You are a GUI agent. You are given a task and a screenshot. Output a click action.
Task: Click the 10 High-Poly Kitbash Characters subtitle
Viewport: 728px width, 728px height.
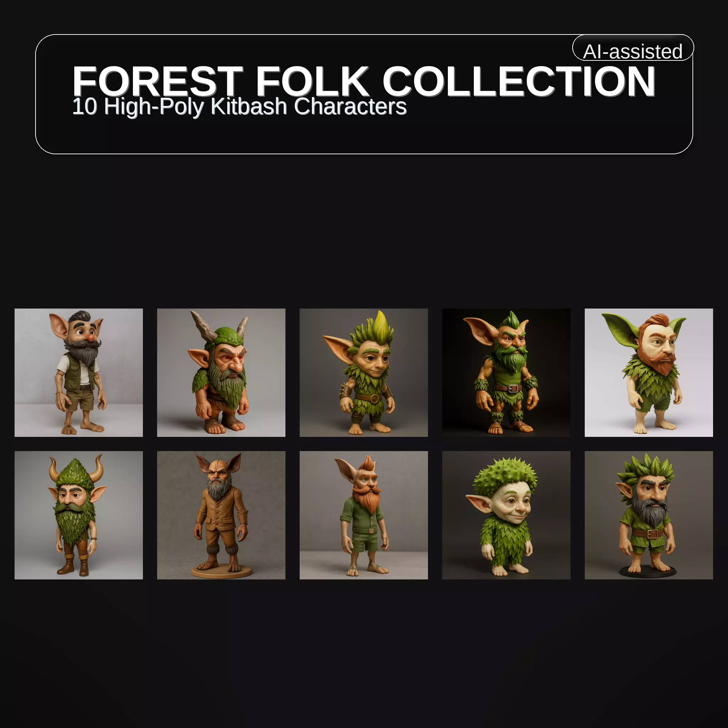pyautogui.click(x=239, y=107)
